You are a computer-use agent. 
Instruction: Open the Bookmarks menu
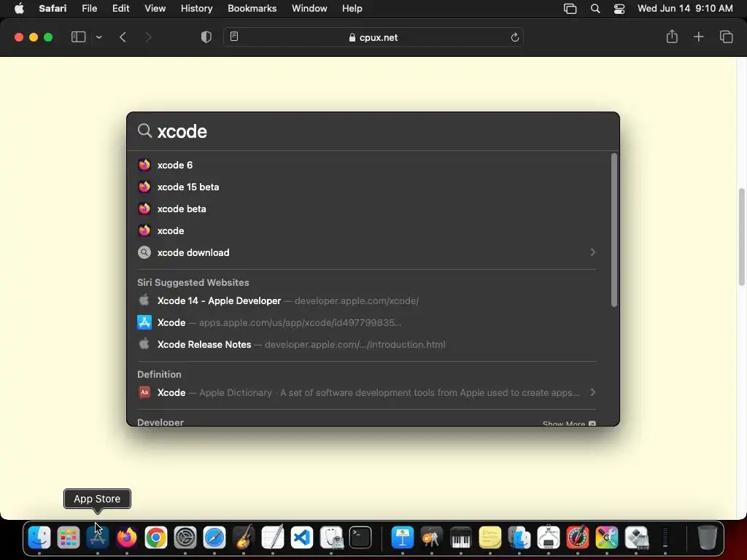click(x=252, y=8)
